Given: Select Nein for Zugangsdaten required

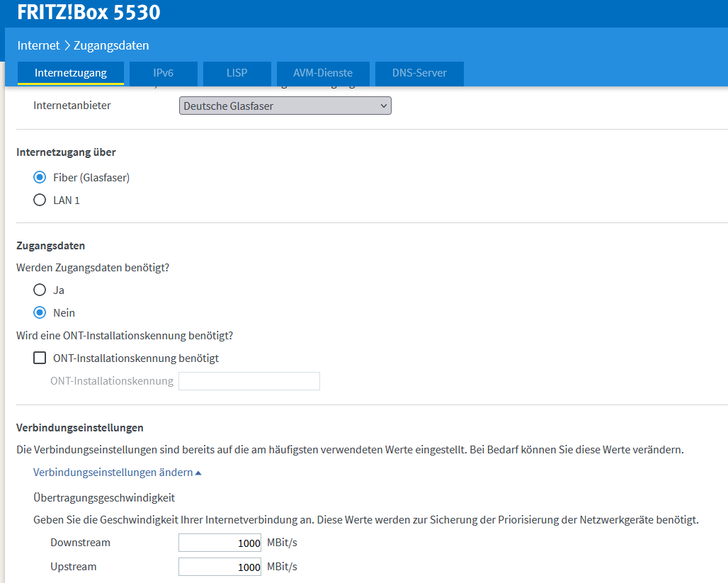Looking at the screenshot, I should [40, 313].
